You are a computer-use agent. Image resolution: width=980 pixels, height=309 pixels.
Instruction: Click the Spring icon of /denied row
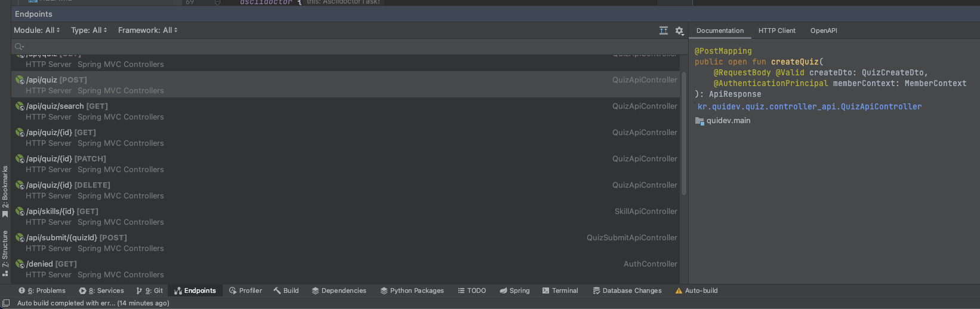coord(20,264)
